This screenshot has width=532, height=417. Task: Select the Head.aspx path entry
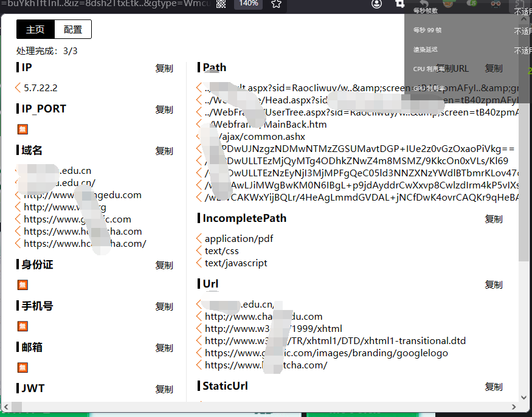click(362, 100)
